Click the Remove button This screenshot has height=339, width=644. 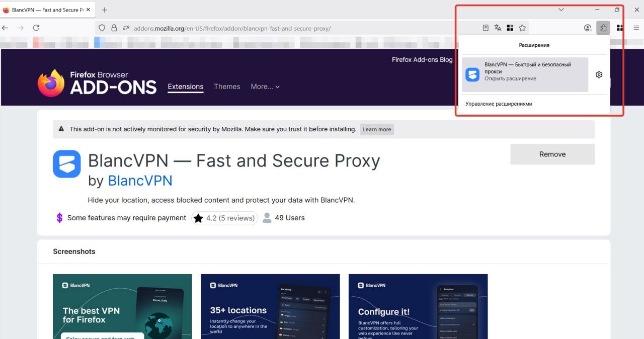click(x=552, y=154)
